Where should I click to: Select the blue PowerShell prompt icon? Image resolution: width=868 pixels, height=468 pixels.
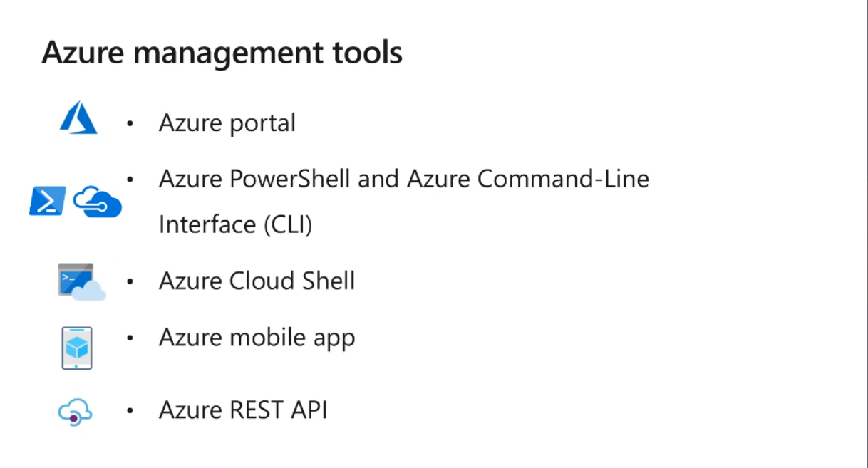[47, 201]
